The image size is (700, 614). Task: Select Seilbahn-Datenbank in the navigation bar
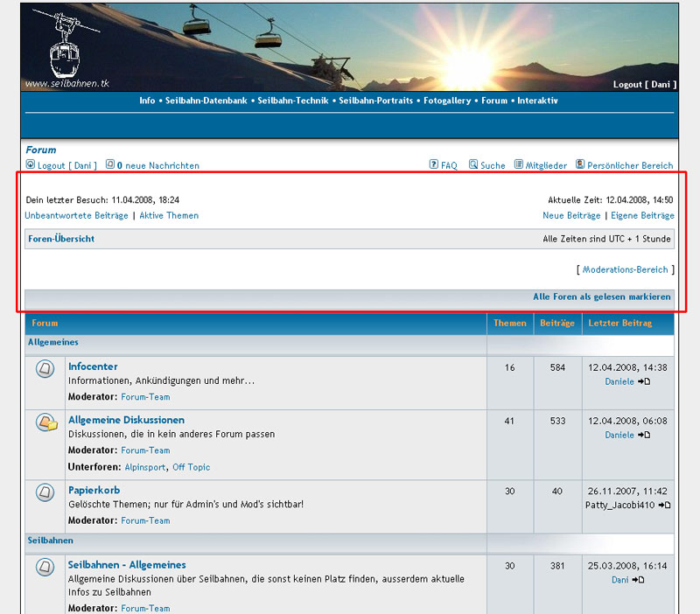point(206,101)
